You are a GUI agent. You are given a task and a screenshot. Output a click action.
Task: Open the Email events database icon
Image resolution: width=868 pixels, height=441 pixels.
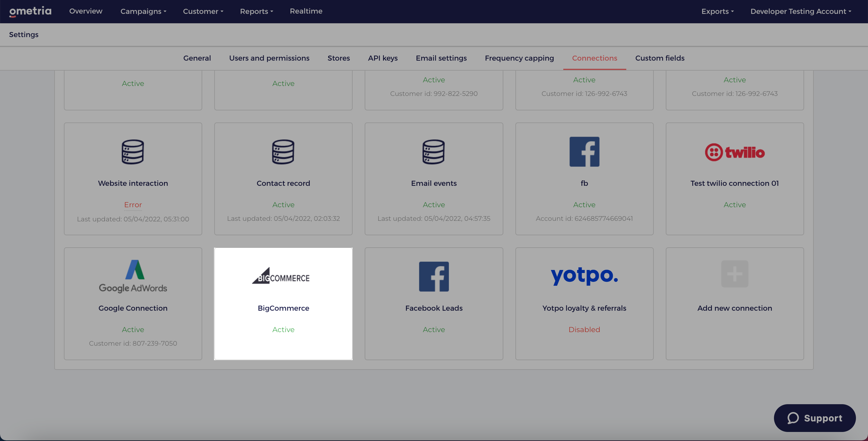pyautogui.click(x=434, y=152)
